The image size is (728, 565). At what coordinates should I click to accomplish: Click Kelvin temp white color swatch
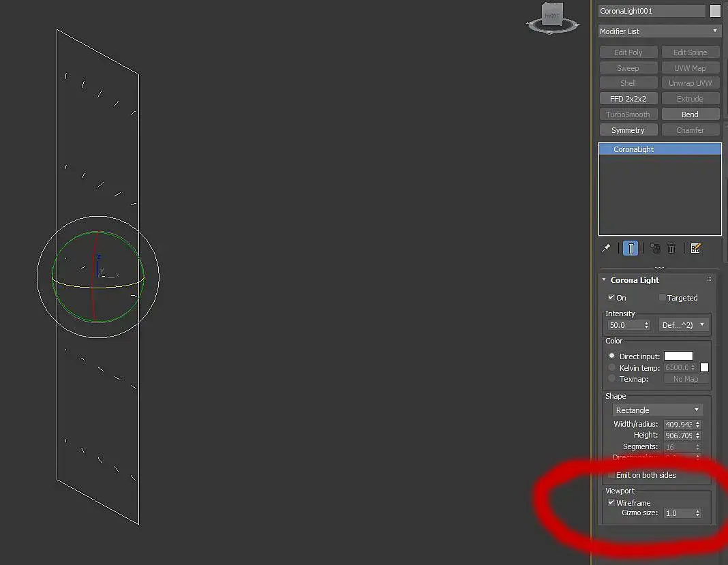click(x=704, y=367)
